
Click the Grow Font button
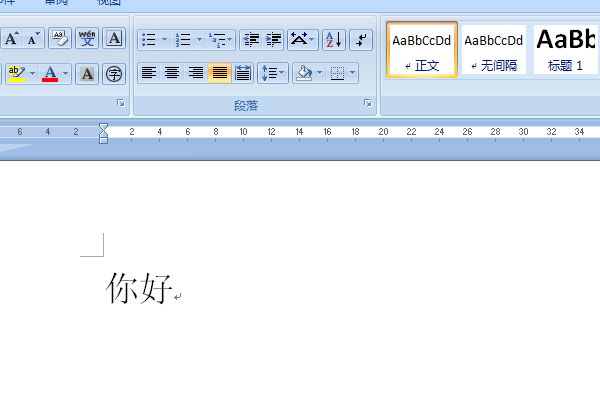pyautogui.click(x=11, y=38)
